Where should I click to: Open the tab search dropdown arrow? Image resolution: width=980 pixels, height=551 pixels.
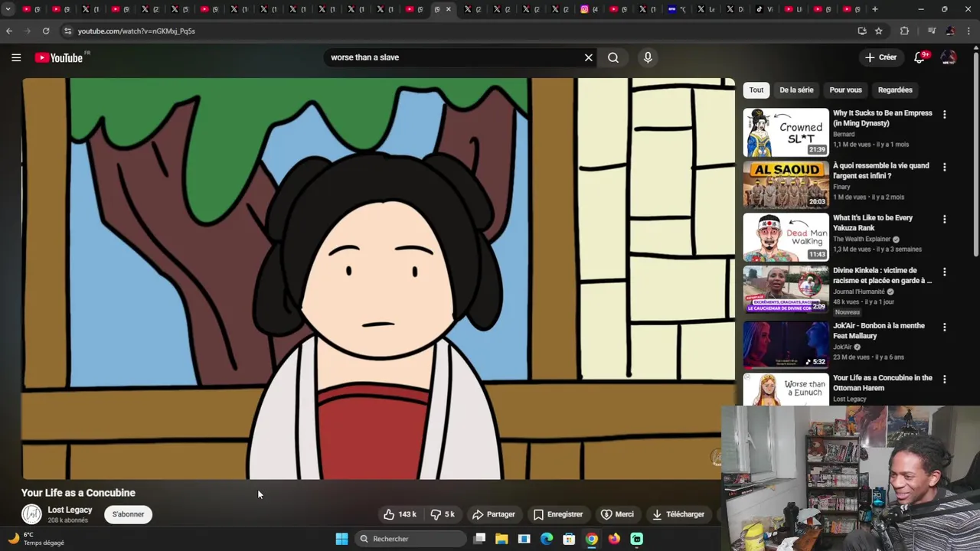8,9
